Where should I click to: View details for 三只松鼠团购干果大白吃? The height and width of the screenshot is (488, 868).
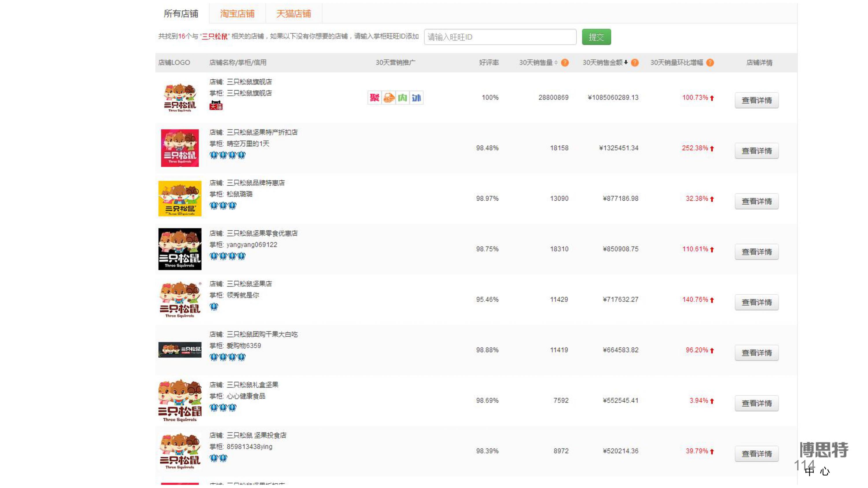click(x=757, y=353)
